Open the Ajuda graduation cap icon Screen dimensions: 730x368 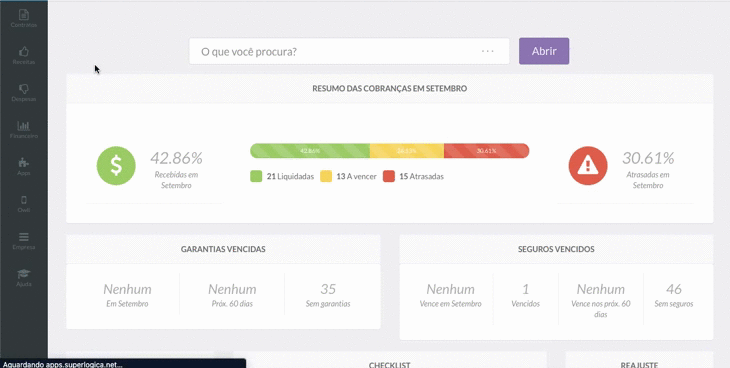pyautogui.click(x=24, y=273)
